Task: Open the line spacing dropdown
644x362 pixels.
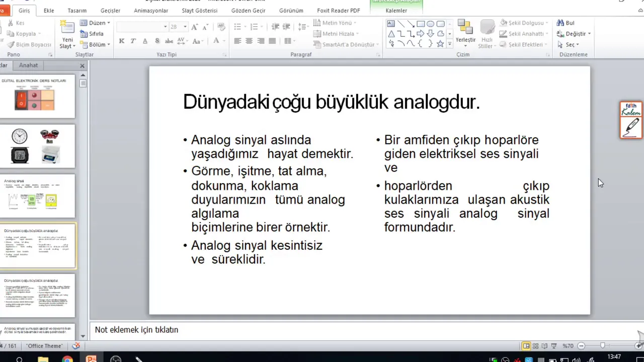Action: pos(303,27)
